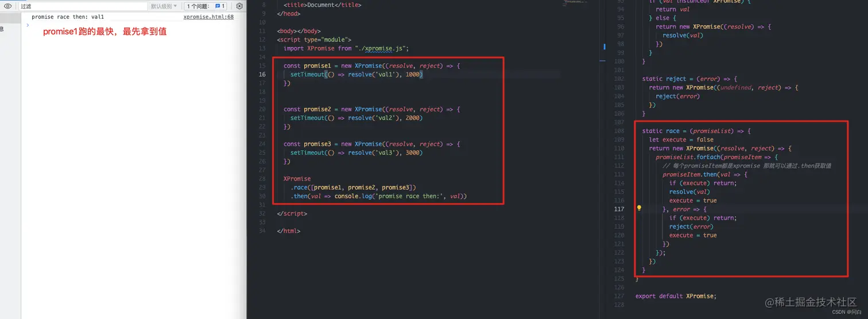Image resolution: width=868 pixels, height=319 pixels.
Task: Click the .then console.log 'promise race then:' line
Action: (378, 196)
